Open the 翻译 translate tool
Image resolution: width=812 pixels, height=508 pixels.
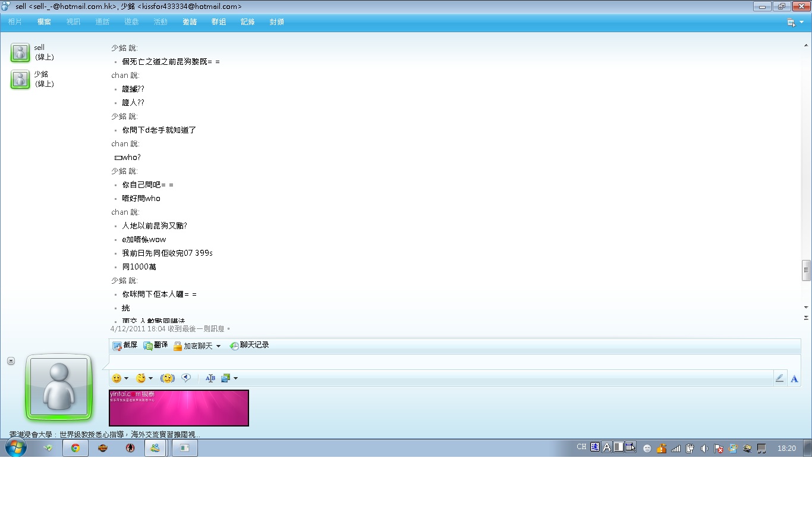click(156, 346)
